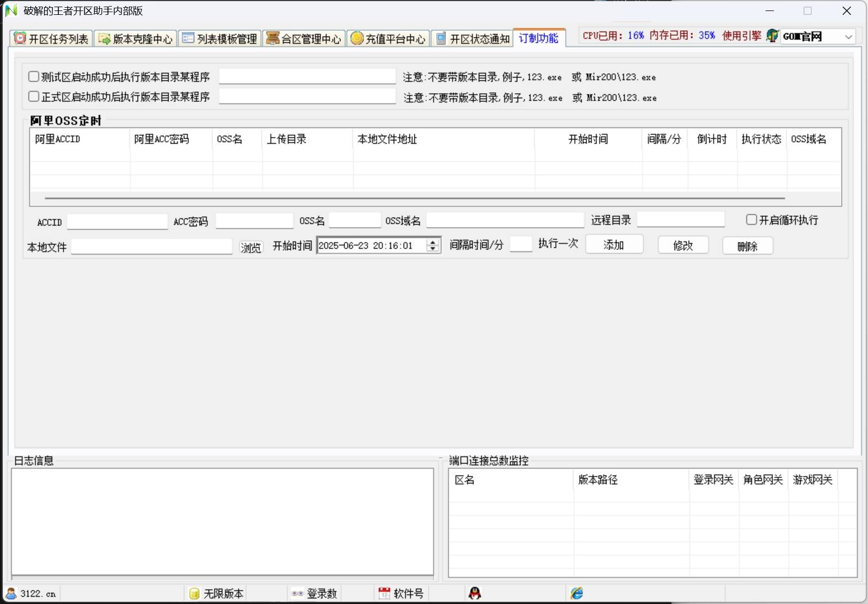
Task: Click the 阿里ACC密码 column header
Action: (171, 139)
